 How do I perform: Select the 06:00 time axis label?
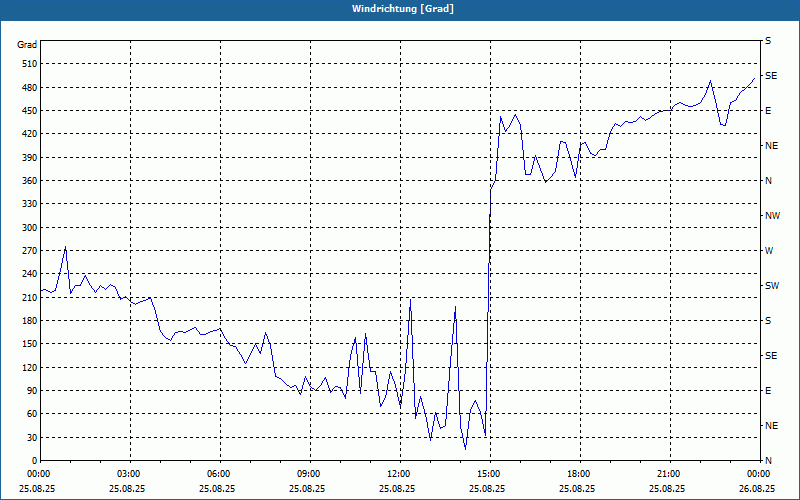tap(217, 474)
